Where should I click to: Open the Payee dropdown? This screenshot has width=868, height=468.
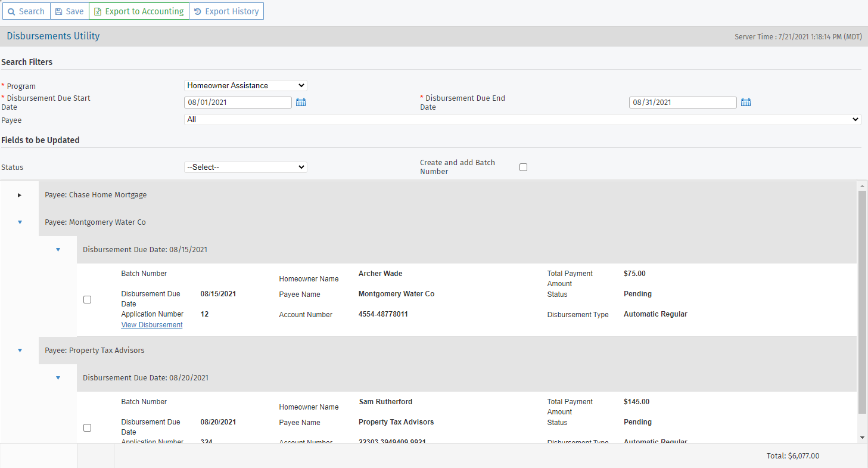click(x=522, y=120)
